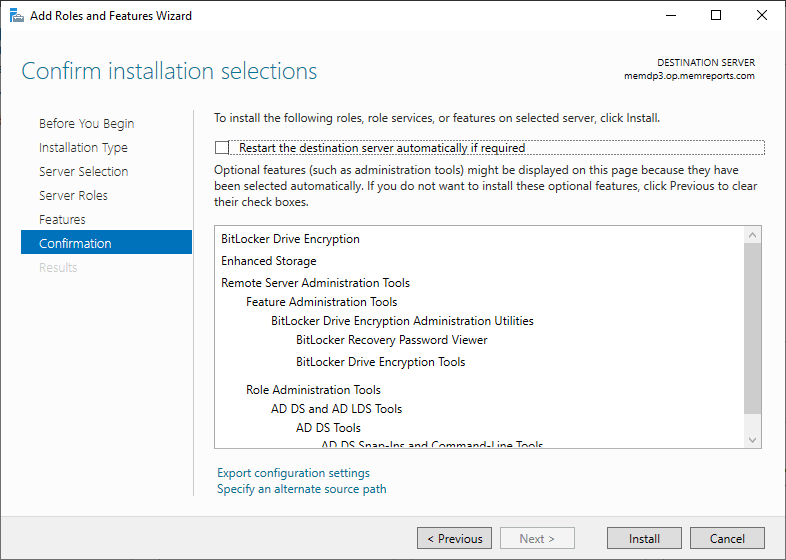Cancel the wizard
Image resolution: width=786 pixels, height=560 pixels.
point(727,538)
